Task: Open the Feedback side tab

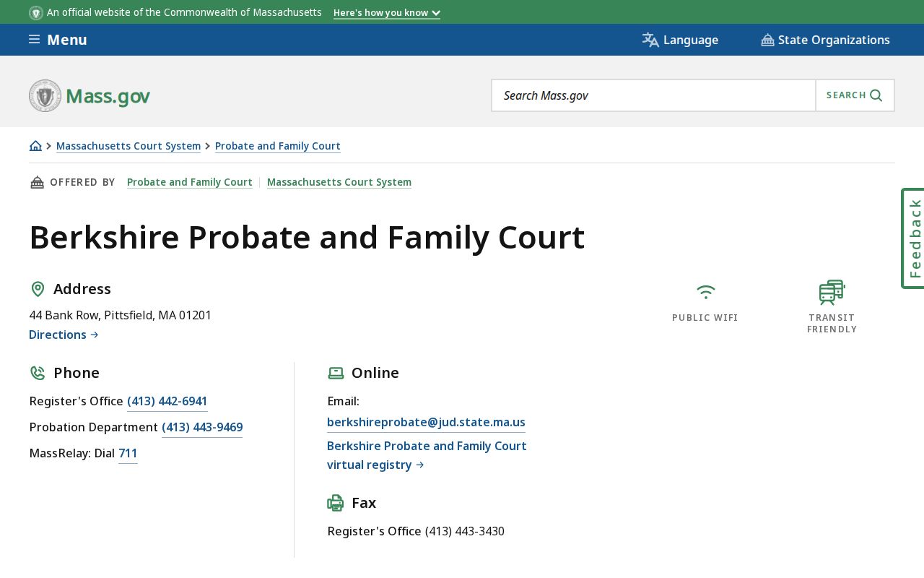Action: coord(913,238)
